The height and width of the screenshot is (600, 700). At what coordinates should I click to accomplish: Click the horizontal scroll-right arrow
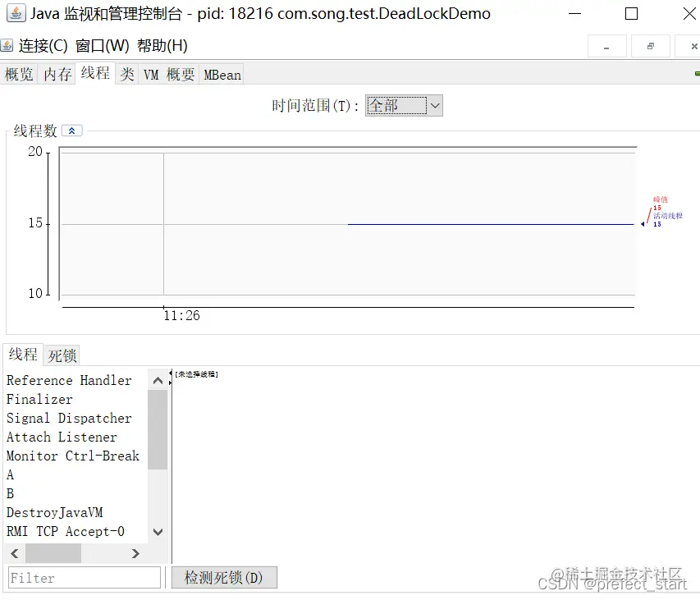(x=135, y=553)
